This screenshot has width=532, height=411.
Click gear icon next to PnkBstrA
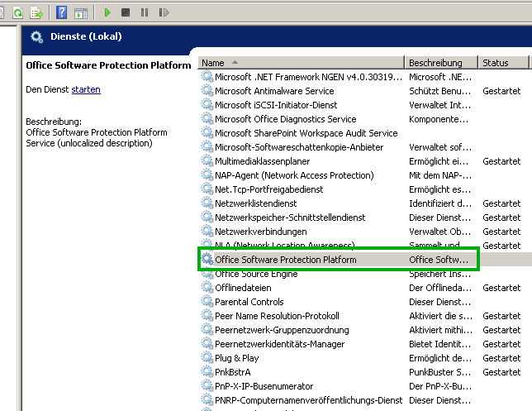click(207, 371)
